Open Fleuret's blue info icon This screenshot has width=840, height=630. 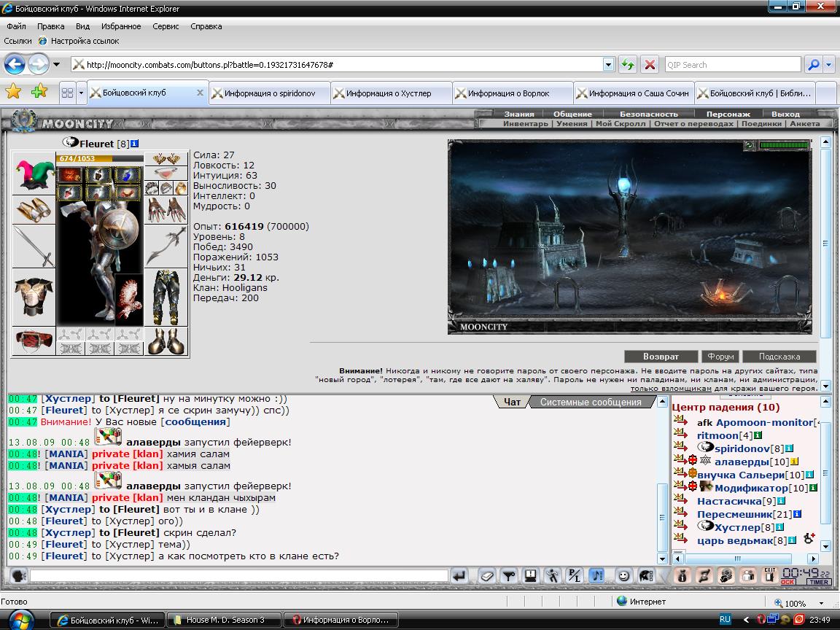pyautogui.click(x=134, y=144)
